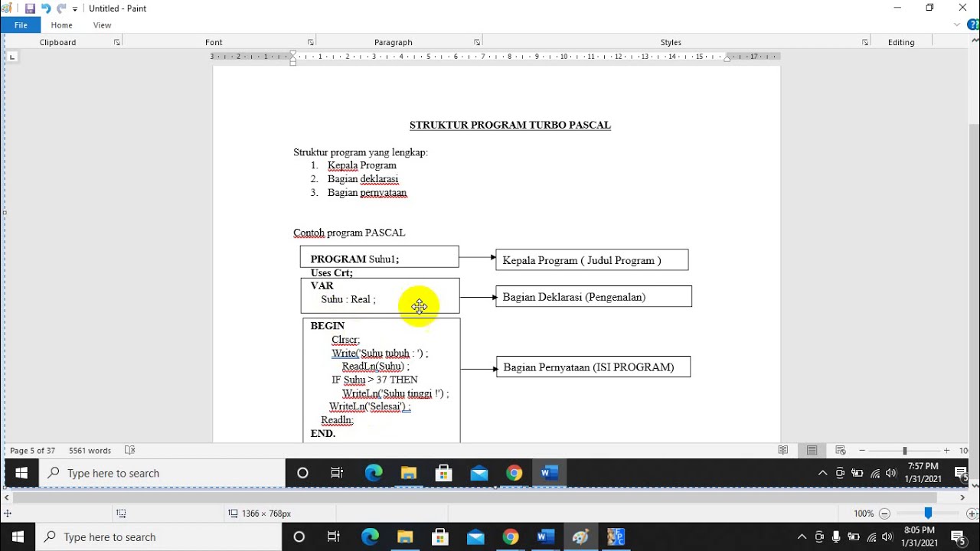Click the Styles dialog launcher in the captured Word ribbon
The image size is (980, 551).
point(865,43)
